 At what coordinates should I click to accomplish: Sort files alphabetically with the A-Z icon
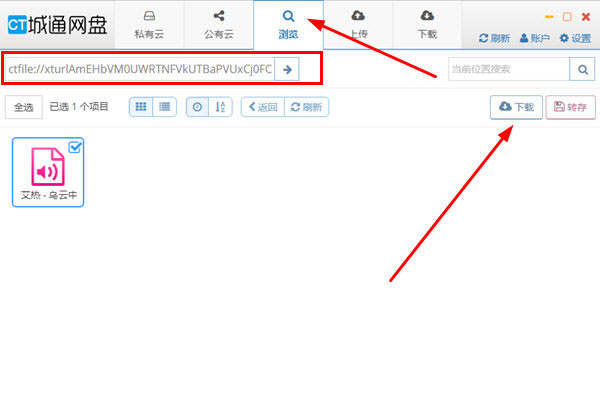(220, 107)
